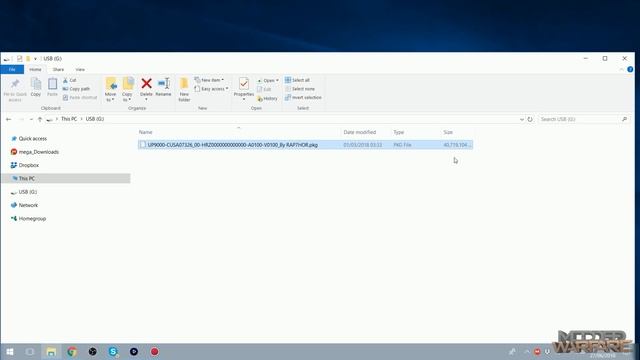This screenshot has width=640, height=360.
Task: Open Skype from the taskbar
Action: coord(113,351)
